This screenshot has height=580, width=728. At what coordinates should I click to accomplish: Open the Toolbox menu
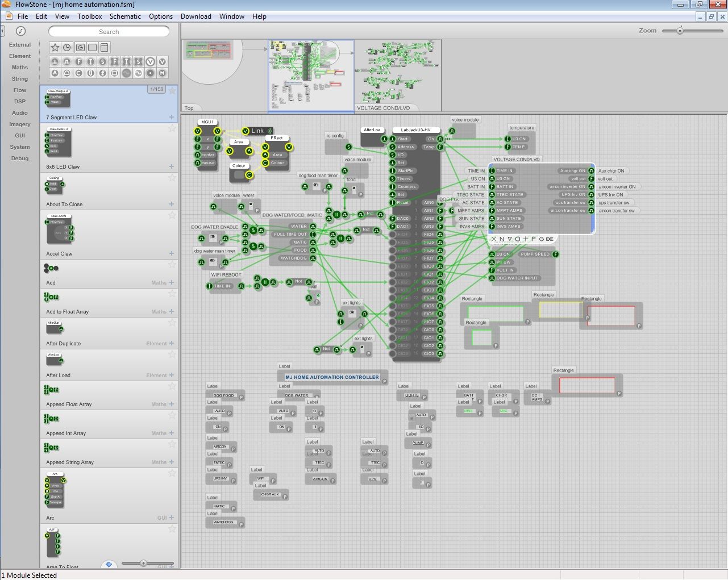pyautogui.click(x=89, y=16)
